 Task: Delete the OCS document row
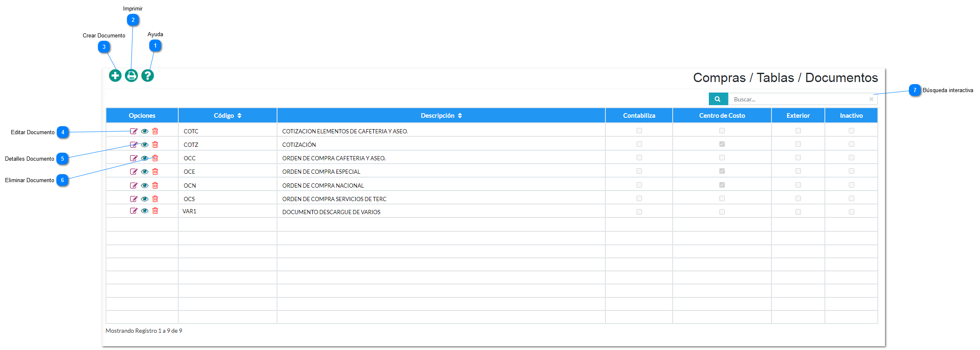[155, 199]
